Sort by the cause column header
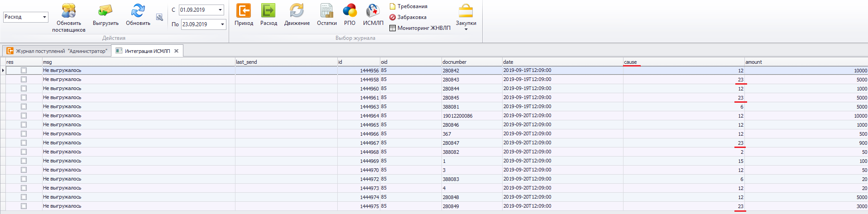Screen dimensions: 868x214 coord(684,62)
